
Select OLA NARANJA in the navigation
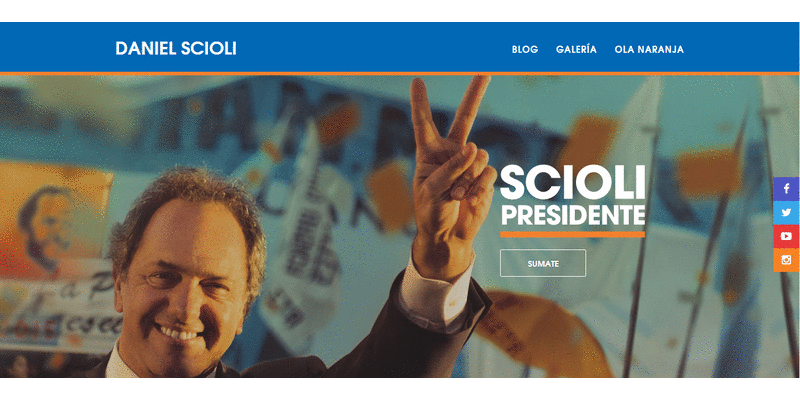[x=649, y=49]
